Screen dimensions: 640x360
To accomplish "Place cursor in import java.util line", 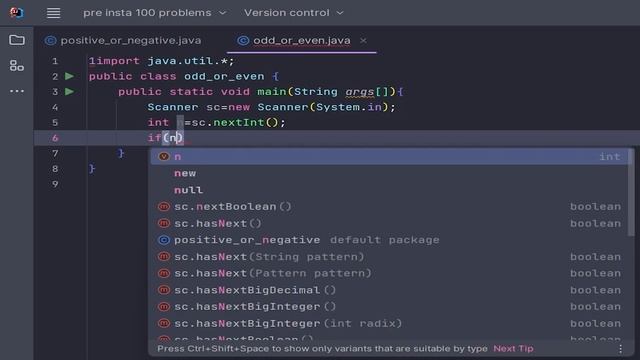I will pos(162,61).
